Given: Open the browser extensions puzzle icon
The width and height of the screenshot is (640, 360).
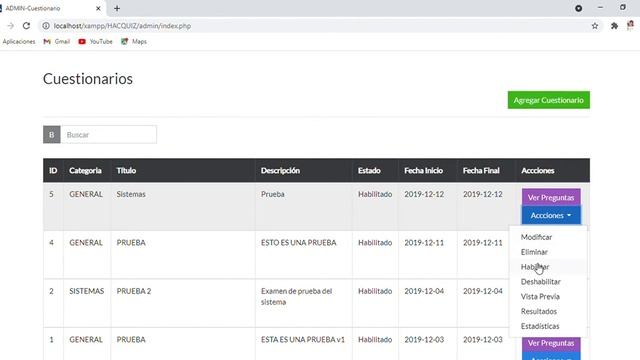Looking at the screenshot, I should point(614,26).
